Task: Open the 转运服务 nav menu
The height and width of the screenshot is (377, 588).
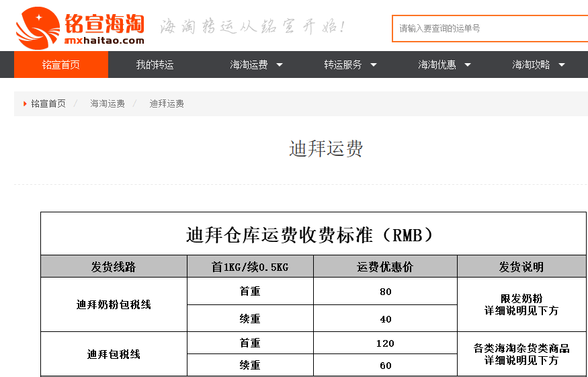Action: click(x=343, y=65)
